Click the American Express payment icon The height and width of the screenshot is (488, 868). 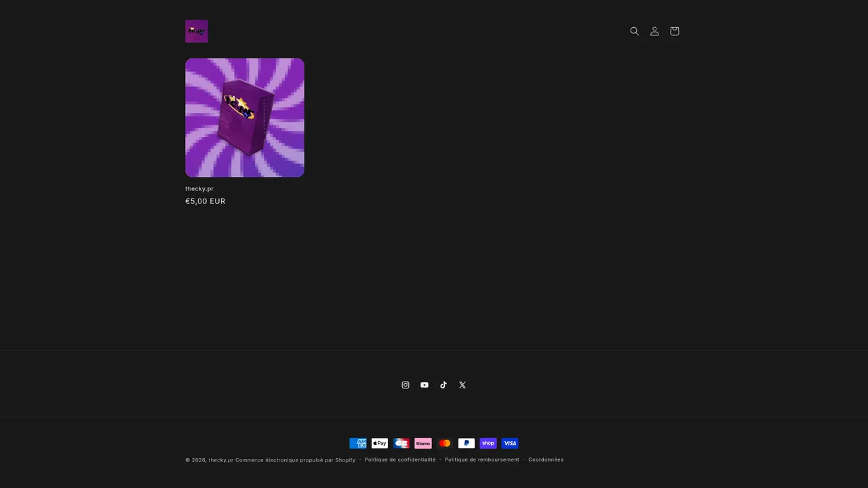click(x=358, y=443)
